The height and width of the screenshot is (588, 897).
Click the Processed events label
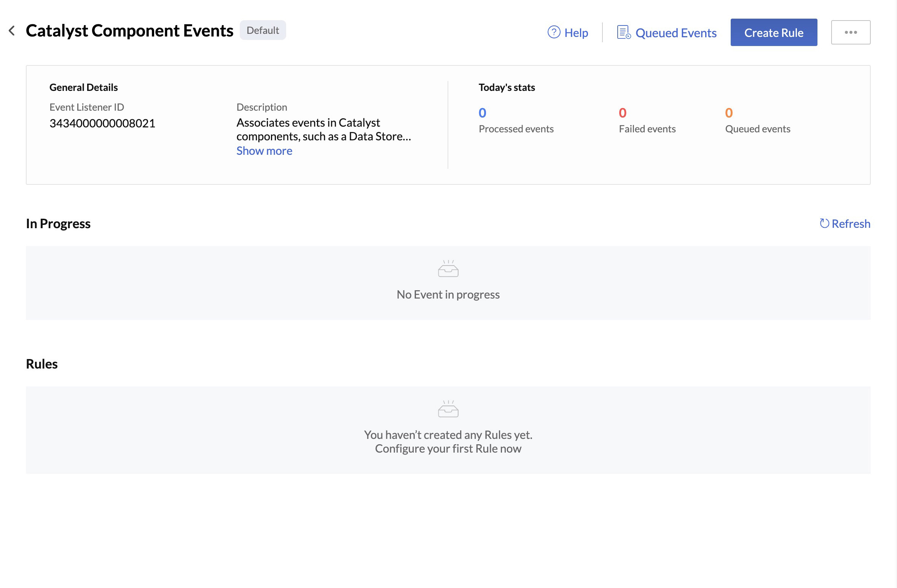coord(516,129)
